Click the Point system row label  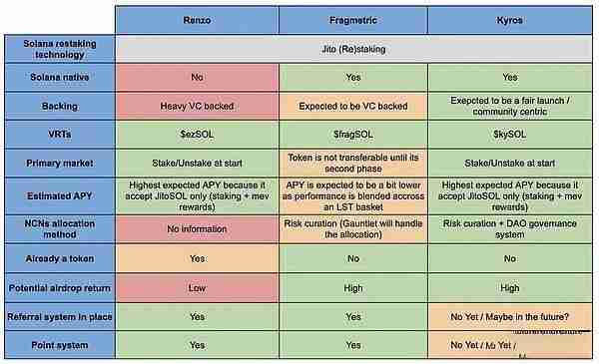(60, 345)
